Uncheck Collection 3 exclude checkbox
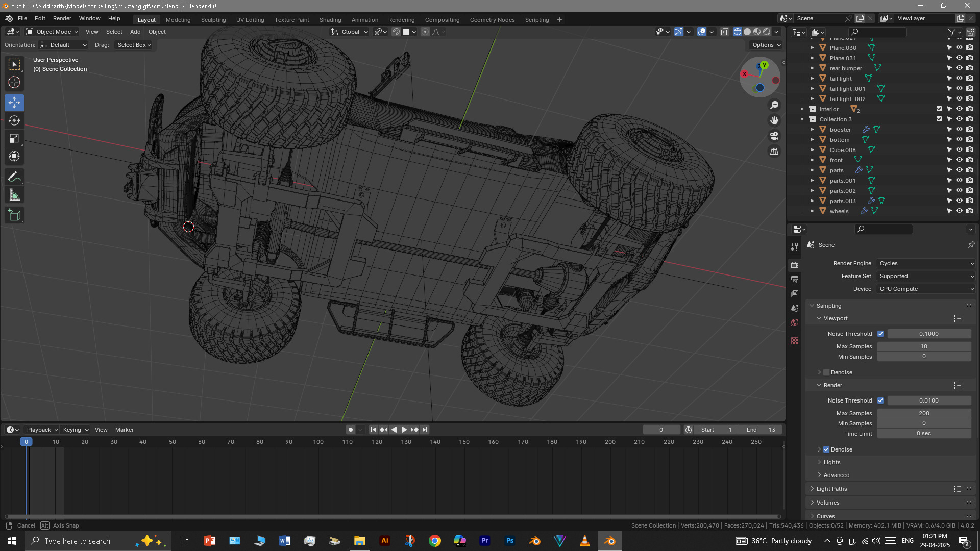980x551 pixels. 939,119
